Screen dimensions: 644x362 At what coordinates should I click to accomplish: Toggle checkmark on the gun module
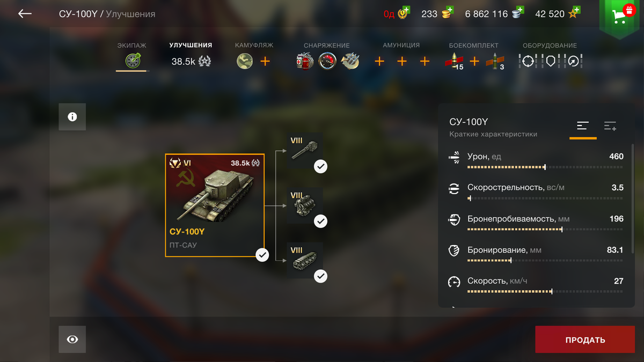(x=321, y=167)
